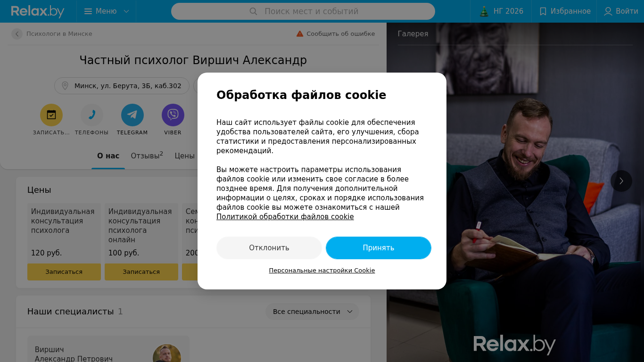Show next gallery photo with arrow

click(x=621, y=181)
